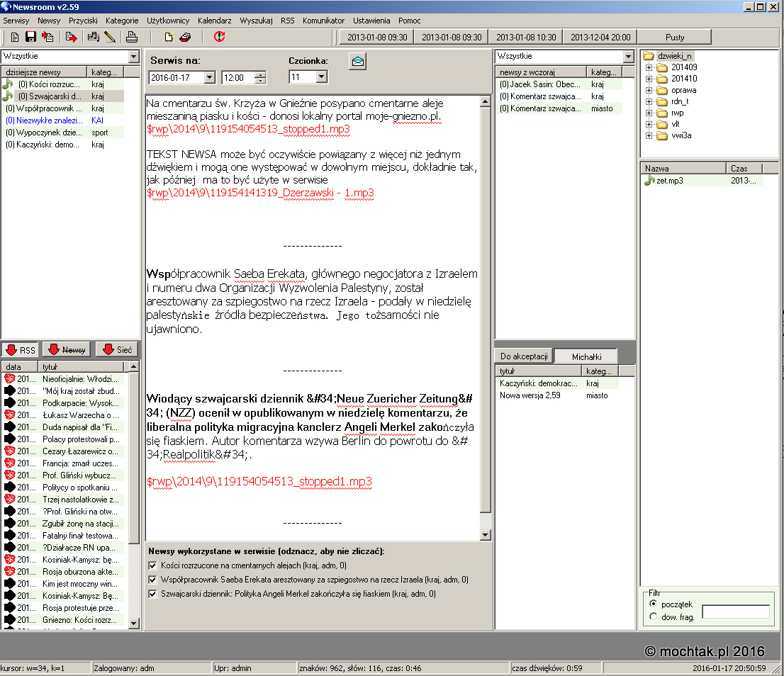
Task: Select Jacek Sasin: Obec... in yesterday's news
Action: click(x=560, y=84)
